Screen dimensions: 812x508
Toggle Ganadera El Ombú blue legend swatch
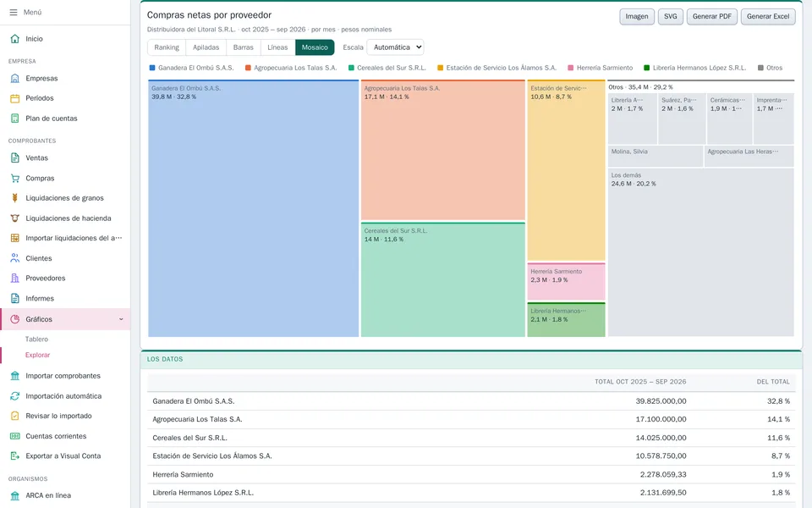152,68
